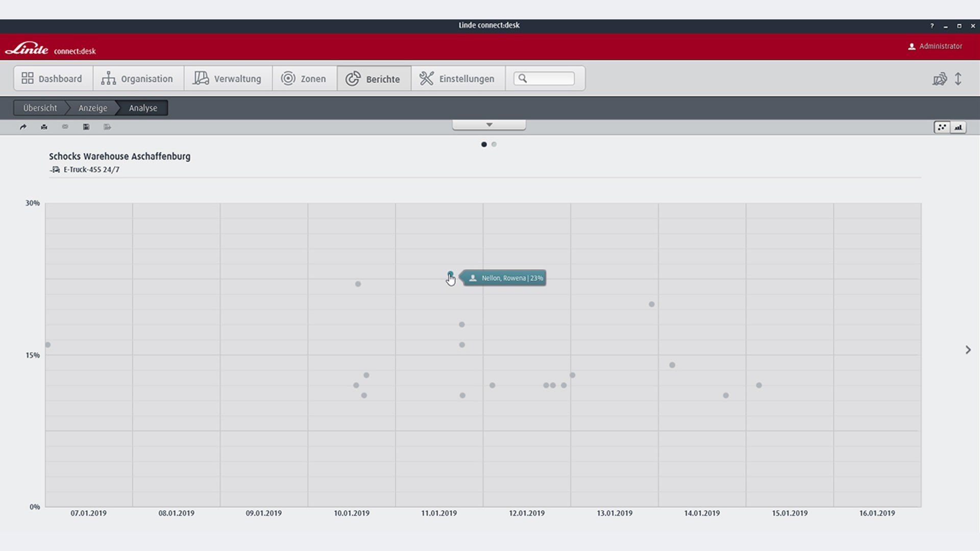
Task: Expand the Verwaltung menu
Action: coord(228,78)
